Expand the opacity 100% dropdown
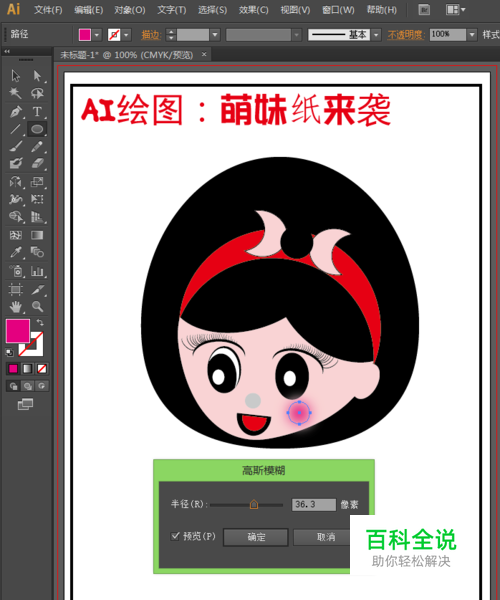This screenshot has width=500, height=600. coord(472,35)
